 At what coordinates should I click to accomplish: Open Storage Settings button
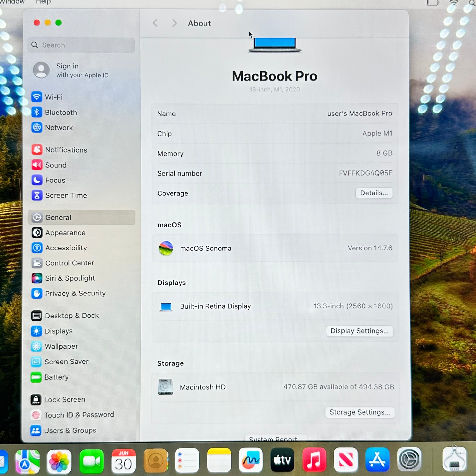360,412
